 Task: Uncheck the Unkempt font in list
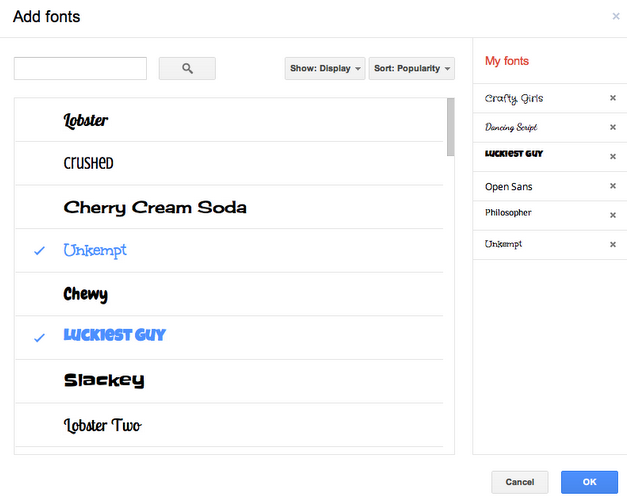[95, 250]
